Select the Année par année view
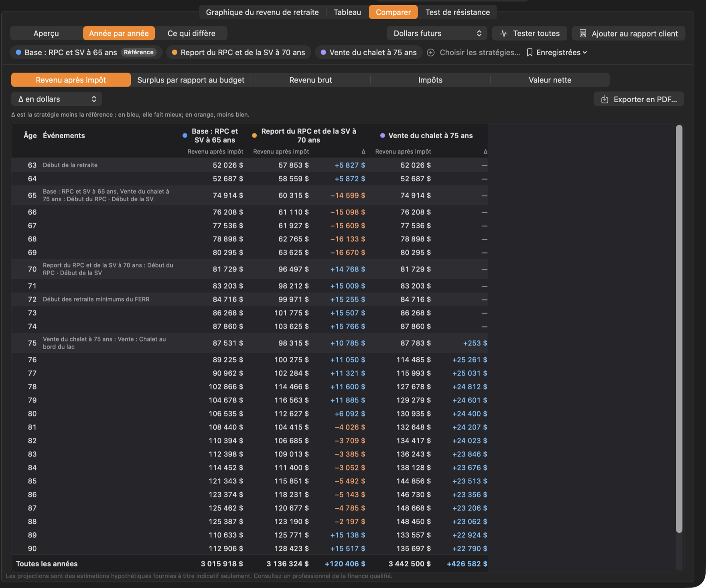This screenshot has width=706, height=588. click(x=119, y=33)
